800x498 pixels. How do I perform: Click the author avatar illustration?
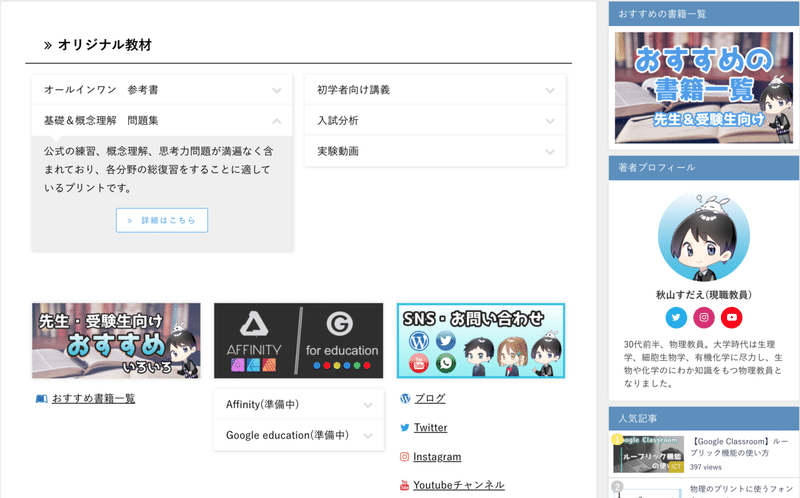pyautogui.click(x=704, y=238)
